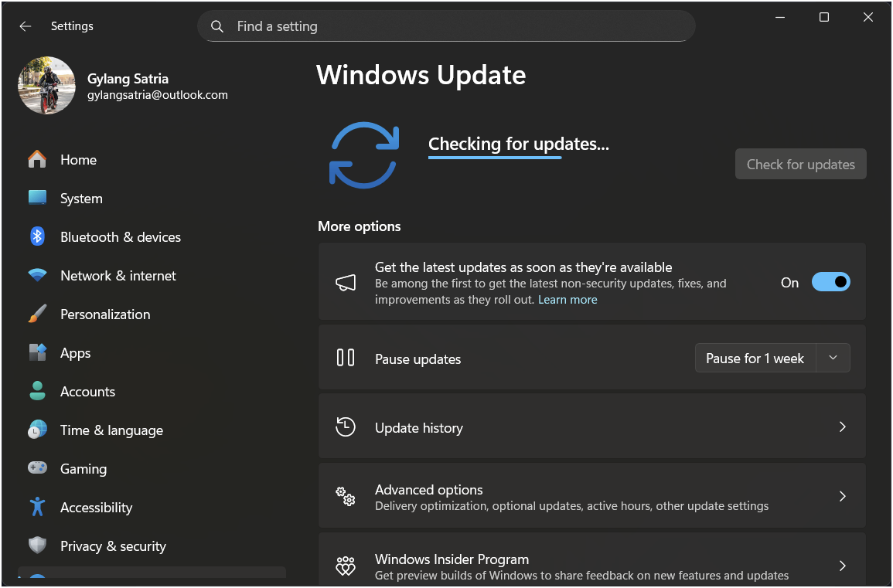Click the More options section label

pos(360,226)
